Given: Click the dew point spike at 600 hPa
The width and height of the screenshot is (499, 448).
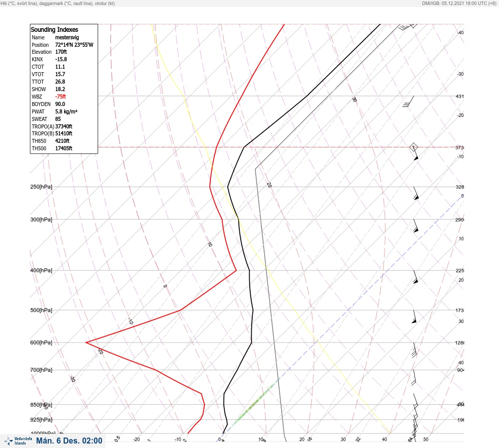Looking at the screenshot, I should (x=87, y=342).
